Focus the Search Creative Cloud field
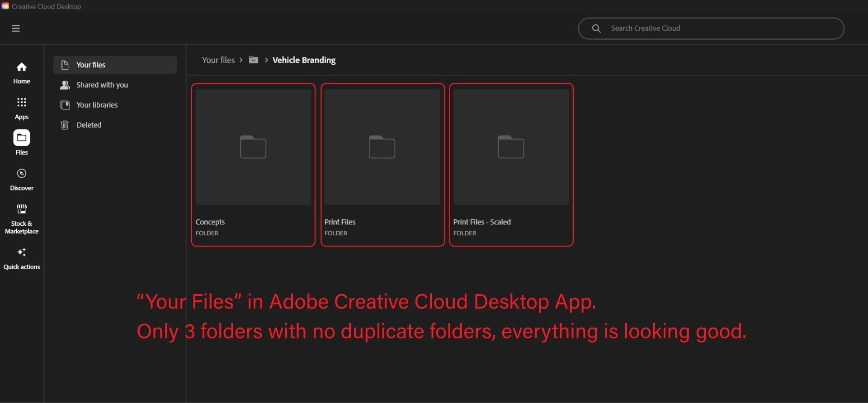The height and width of the screenshot is (403, 868). coord(711,28)
